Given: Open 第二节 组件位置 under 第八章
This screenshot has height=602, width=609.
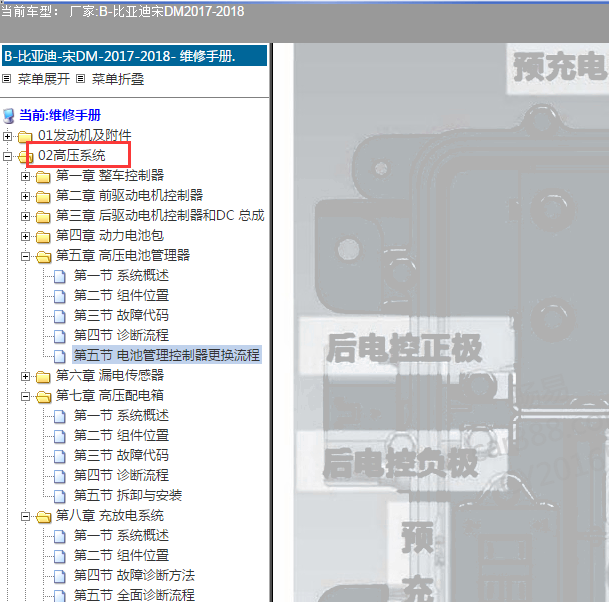Looking at the screenshot, I should 121,555.
